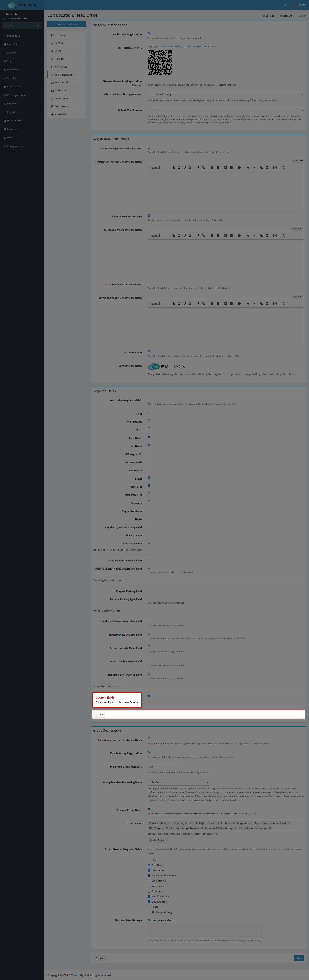Clear formatting in Success message editor
The height and width of the screenshot is (980, 309).
pos(284,236)
